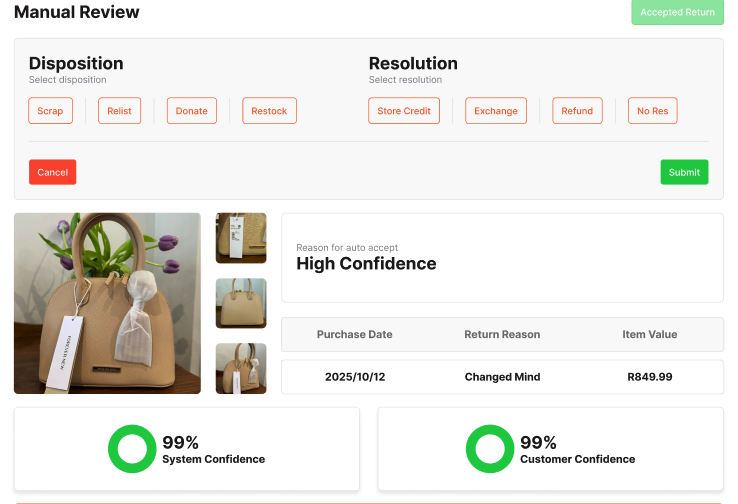
Task: Click the 99% System Confidence label
Action: pos(214,449)
